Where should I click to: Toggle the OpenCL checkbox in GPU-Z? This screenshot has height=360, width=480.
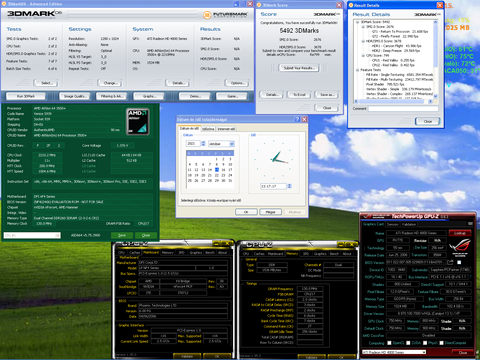tap(389, 343)
